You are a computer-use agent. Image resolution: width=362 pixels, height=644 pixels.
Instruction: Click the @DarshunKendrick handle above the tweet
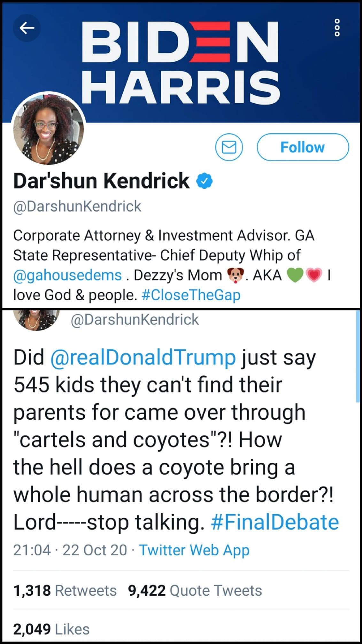[135, 320]
